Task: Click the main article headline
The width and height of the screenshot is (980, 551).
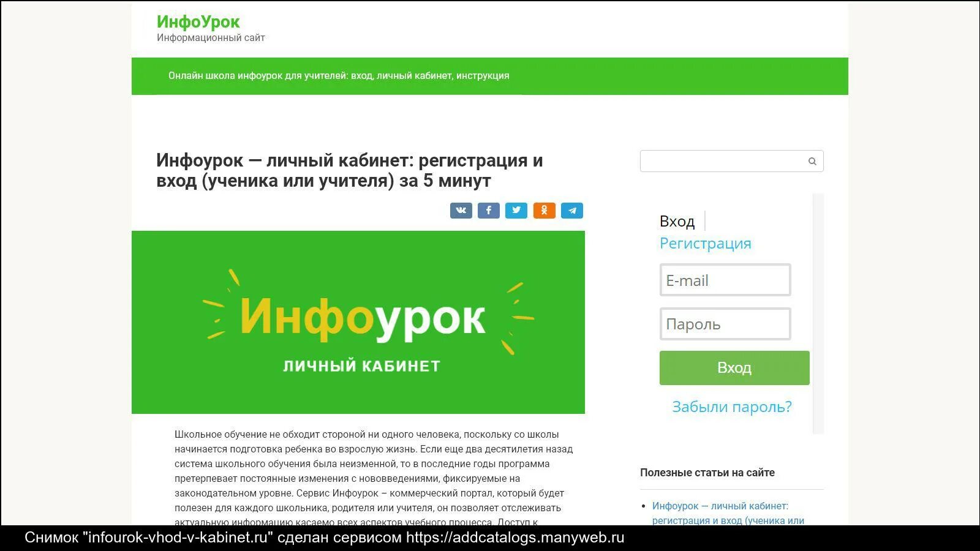Action: pos(350,170)
